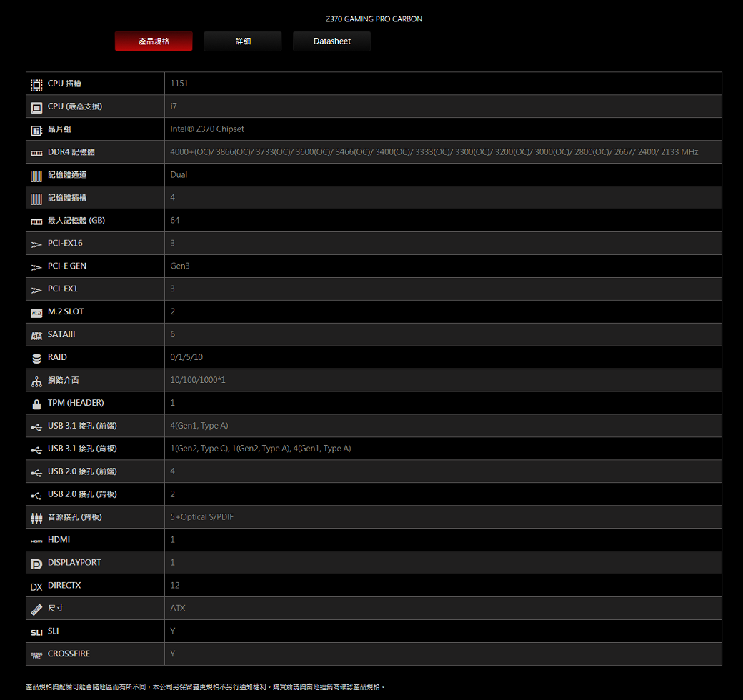Click the ruler icon beside 尺寸
This screenshot has width=743, height=700.
(36, 609)
